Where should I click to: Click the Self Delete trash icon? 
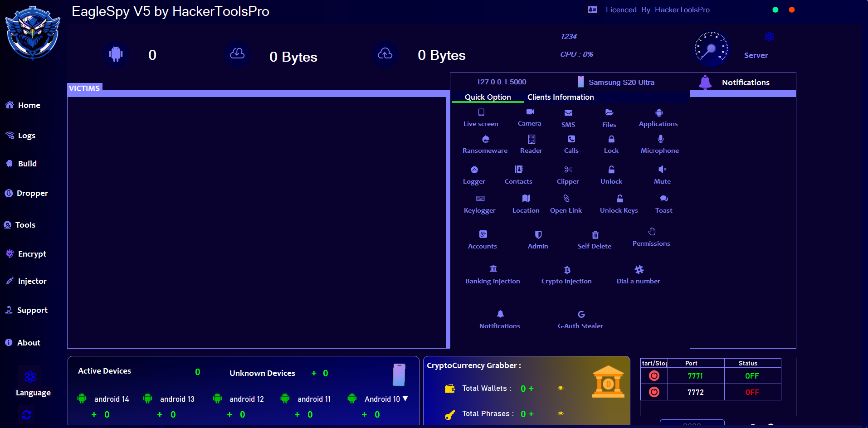pyautogui.click(x=595, y=235)
